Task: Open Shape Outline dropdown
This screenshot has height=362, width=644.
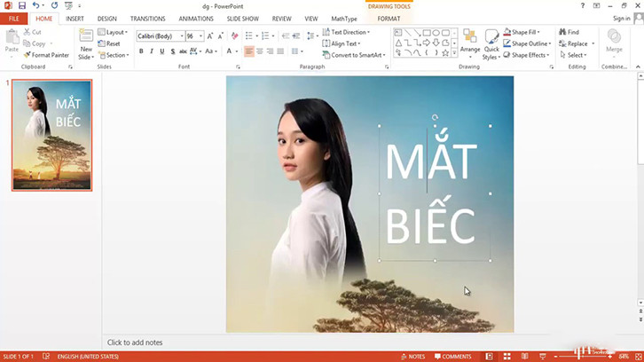Action: click(x=528, y=43)
